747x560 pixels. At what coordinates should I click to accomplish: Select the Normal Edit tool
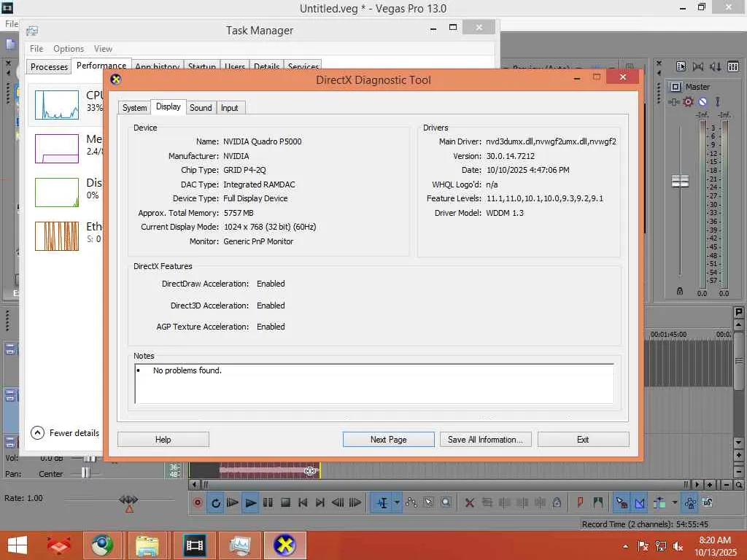click(x=382, y=502)
